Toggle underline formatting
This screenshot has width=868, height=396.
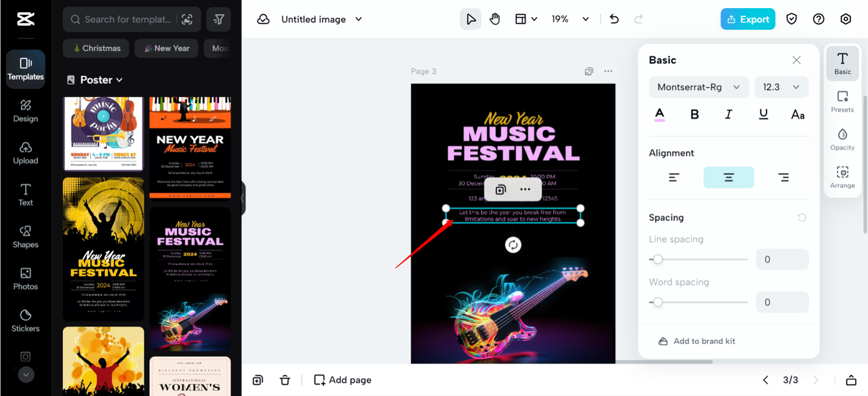pos(764,114)
